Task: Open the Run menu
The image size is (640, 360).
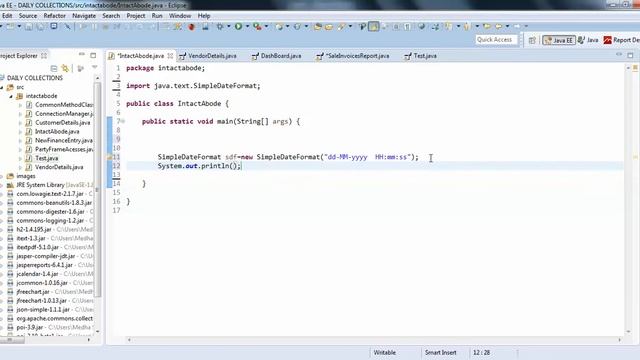Action: click(x=157, y=16)
